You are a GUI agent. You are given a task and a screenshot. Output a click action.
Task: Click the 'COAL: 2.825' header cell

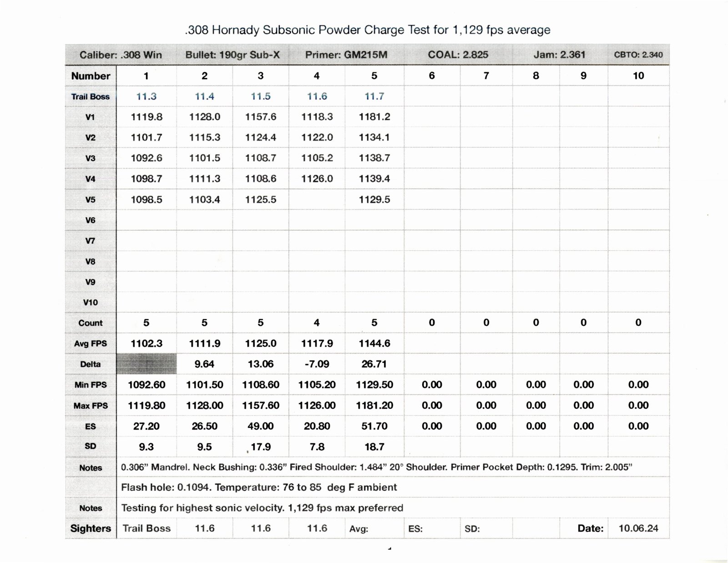(458, 55)
